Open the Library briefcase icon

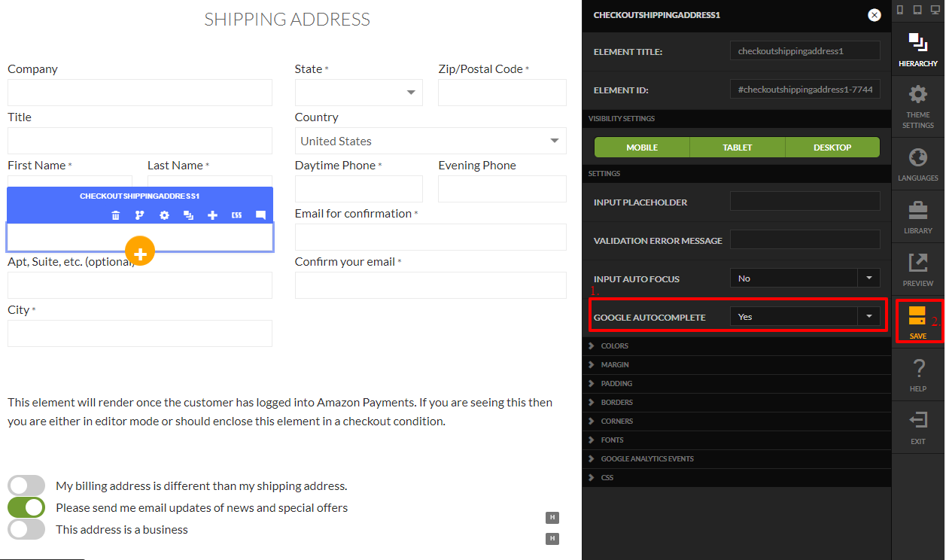[917, 208]
